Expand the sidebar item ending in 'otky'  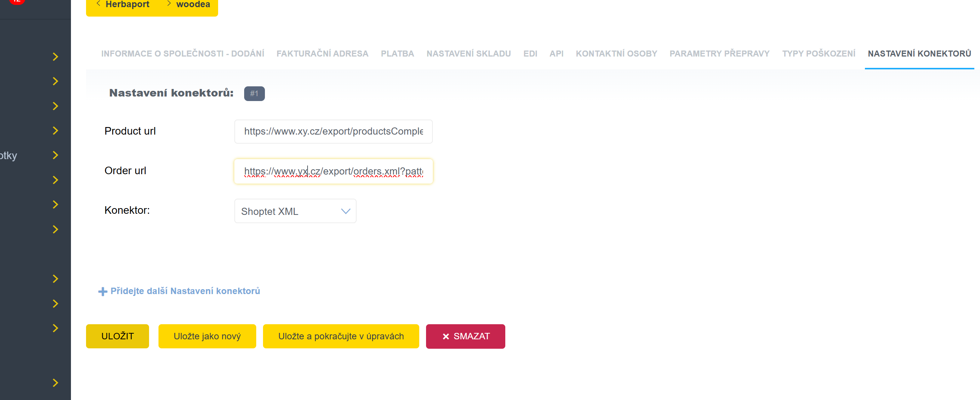55,155
